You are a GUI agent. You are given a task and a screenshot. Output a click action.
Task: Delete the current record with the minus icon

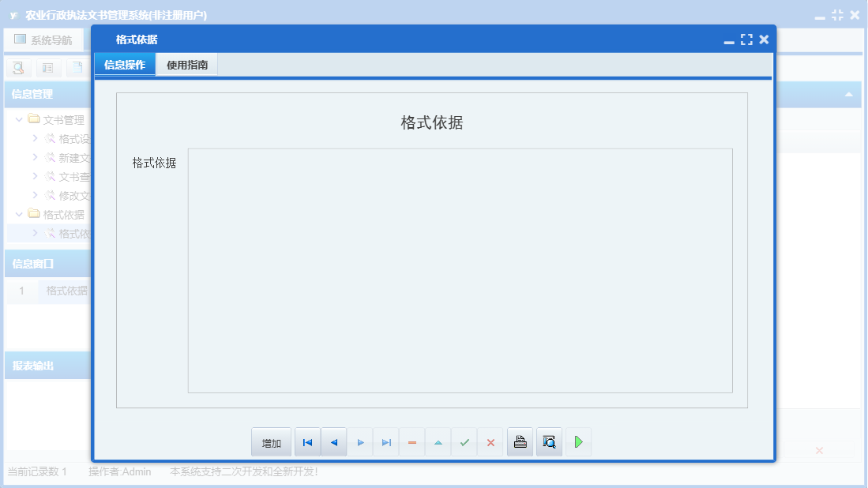click(412, 441)
